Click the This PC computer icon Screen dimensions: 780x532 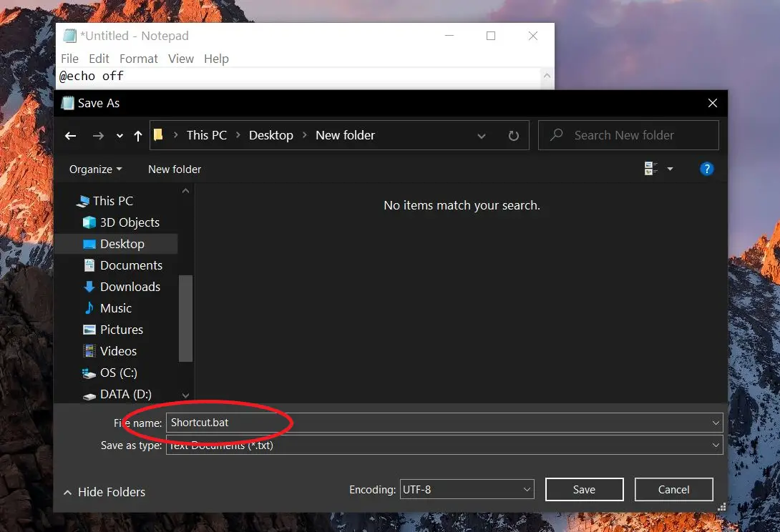(82, 202)
